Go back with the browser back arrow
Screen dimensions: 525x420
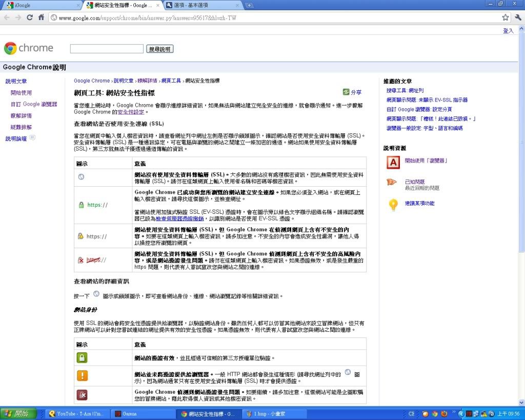click(7, 17)
